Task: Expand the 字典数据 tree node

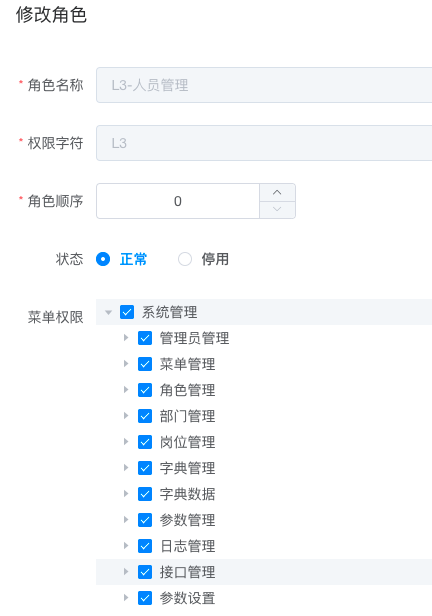Action: (x=126, y=493)
